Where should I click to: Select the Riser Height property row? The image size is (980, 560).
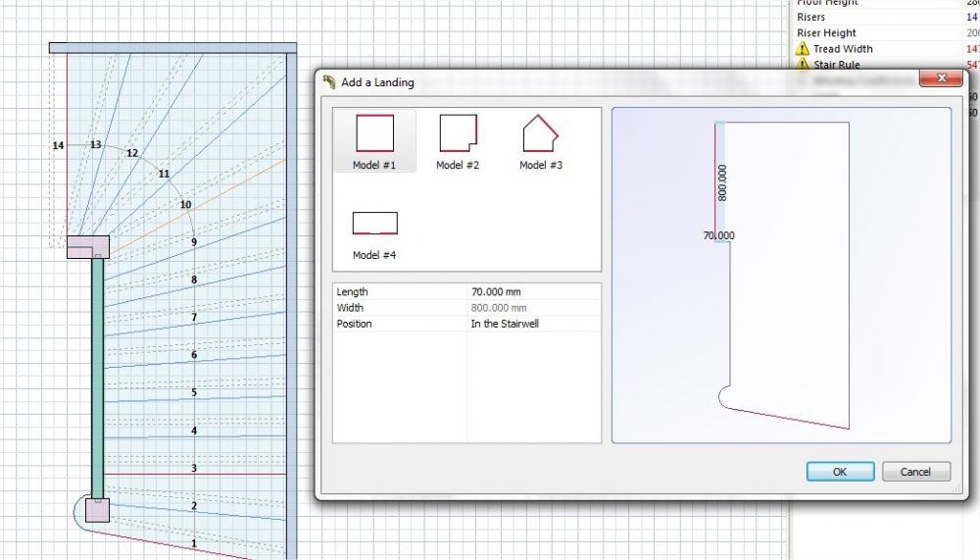(x=886, y=32)
